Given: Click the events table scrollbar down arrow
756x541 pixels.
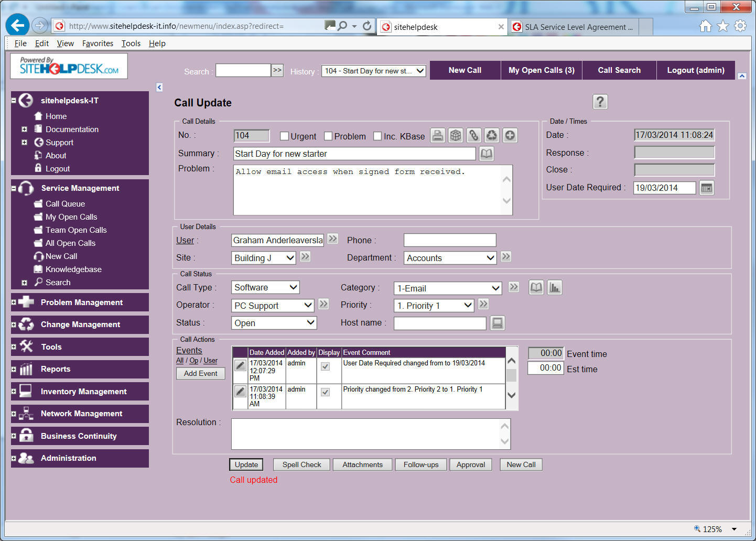Looking at the screenshot, I should tap(512, 395).
